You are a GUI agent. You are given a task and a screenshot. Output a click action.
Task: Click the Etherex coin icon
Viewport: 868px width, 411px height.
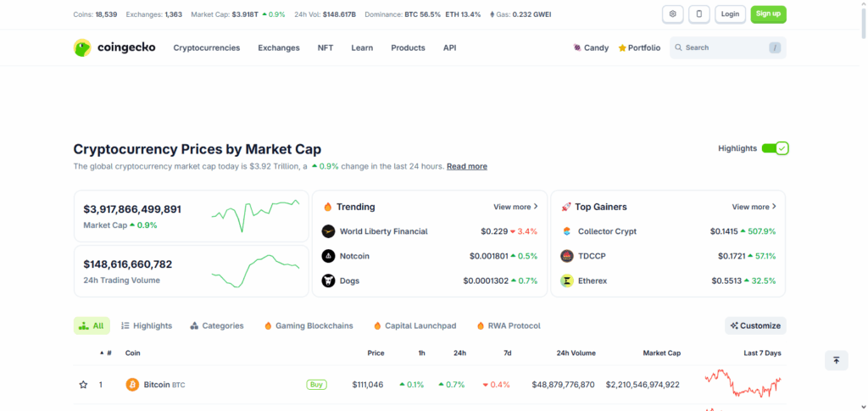click(x=567, y=280)
